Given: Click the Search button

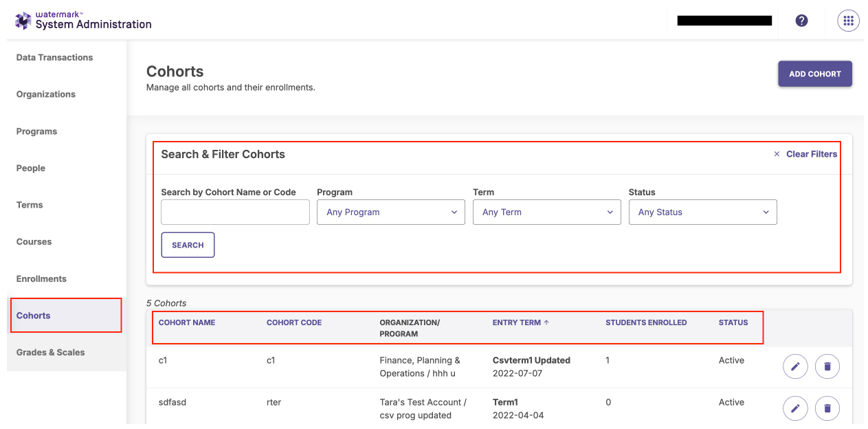Looking at the screenshot, I should tap(188, 245).
